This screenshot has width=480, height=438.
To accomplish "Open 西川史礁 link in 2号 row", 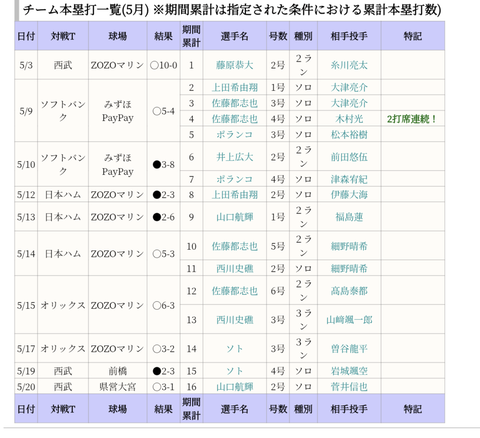I will pyautogui.click(x=234, y=268).
